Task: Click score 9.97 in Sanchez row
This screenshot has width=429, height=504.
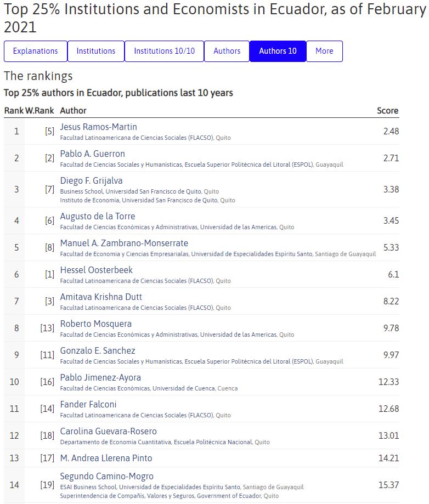Action: pos(391,355)
